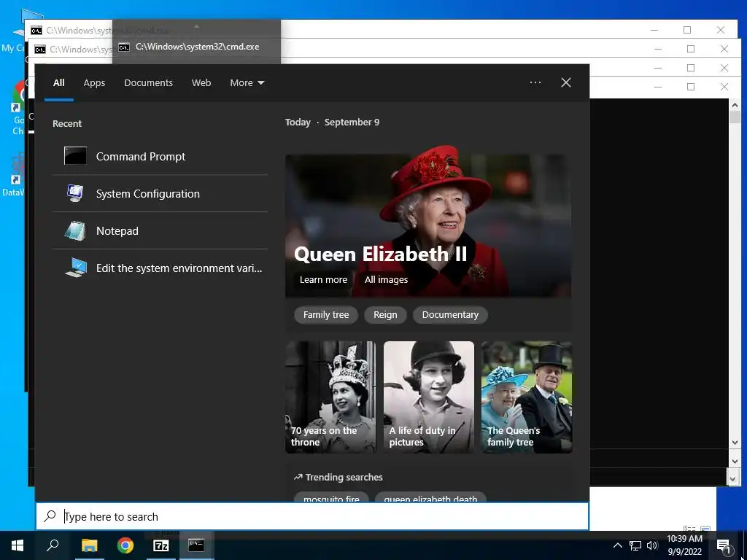Click the mosquito fire trending search
Image resolution: width=747 pixels, height=560 pixels.
tap(331, 497)
